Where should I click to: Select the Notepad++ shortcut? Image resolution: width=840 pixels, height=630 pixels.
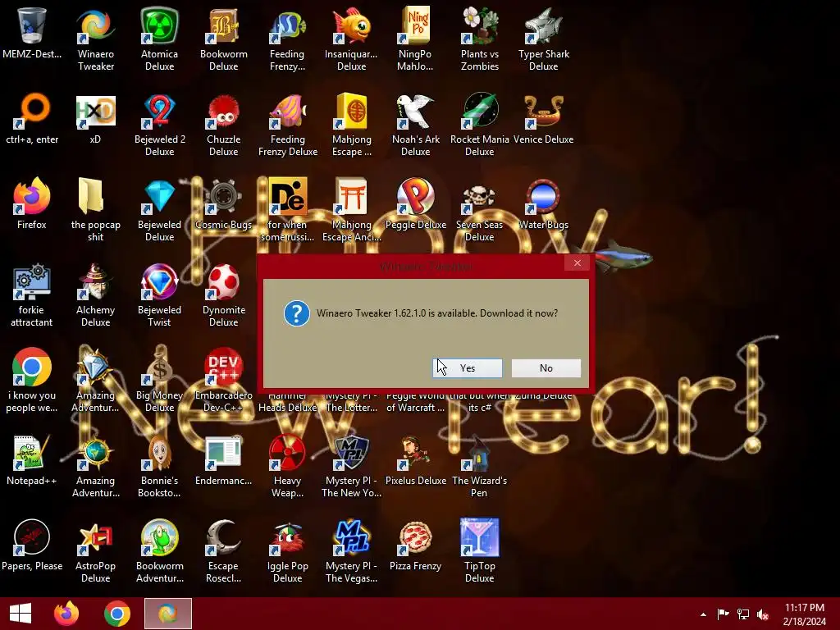coord(32,460)
